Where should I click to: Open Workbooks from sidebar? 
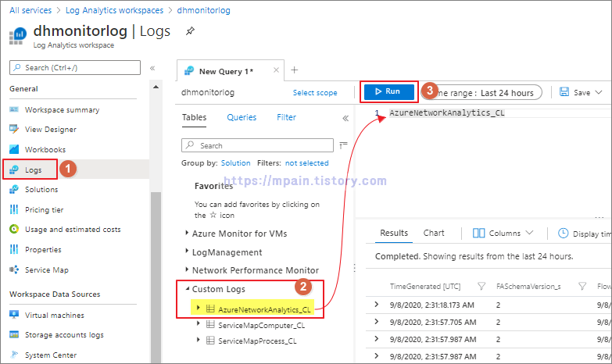(45, 150)
